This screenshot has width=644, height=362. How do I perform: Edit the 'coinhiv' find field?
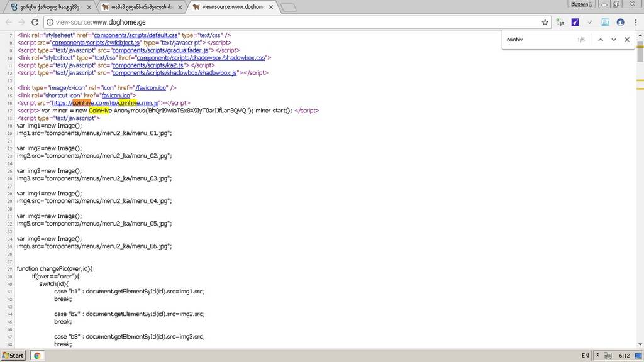[x=538, y=40]
